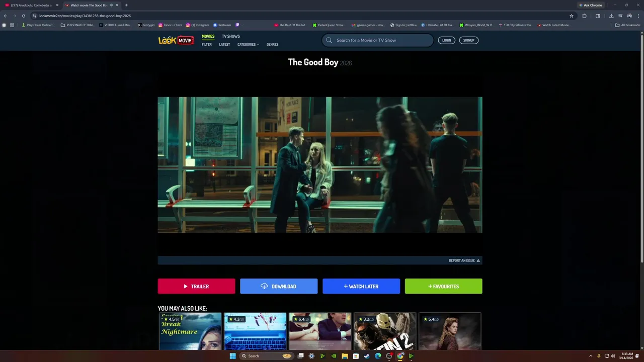Image resolution: width=644 pixels, height=362 pixels.
Task: Click the Windows taskbar Search box
Action: [266, 356]
